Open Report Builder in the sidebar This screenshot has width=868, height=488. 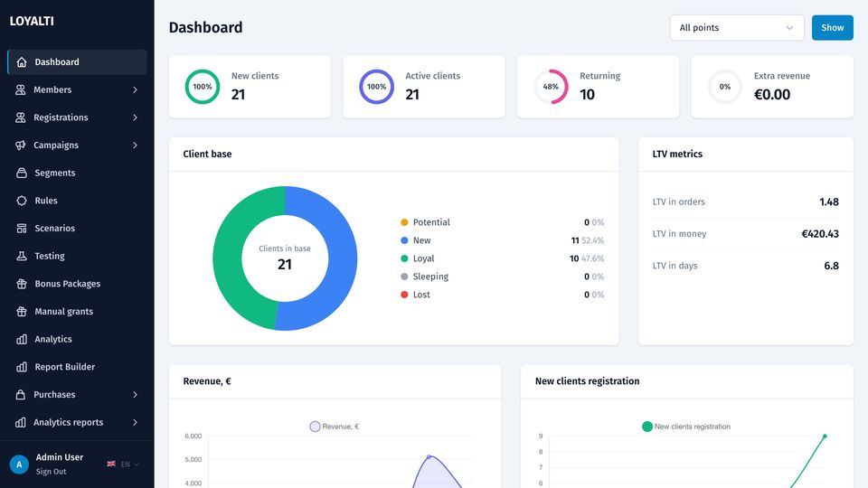[x=77, y=366]
